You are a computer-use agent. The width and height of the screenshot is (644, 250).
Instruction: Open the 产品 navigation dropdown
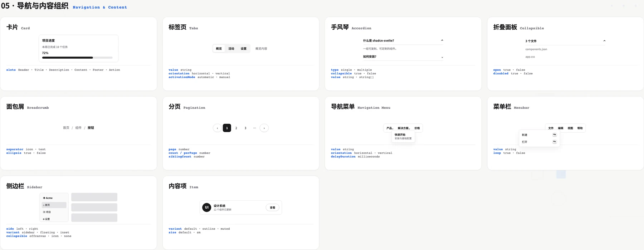point(390,128)
